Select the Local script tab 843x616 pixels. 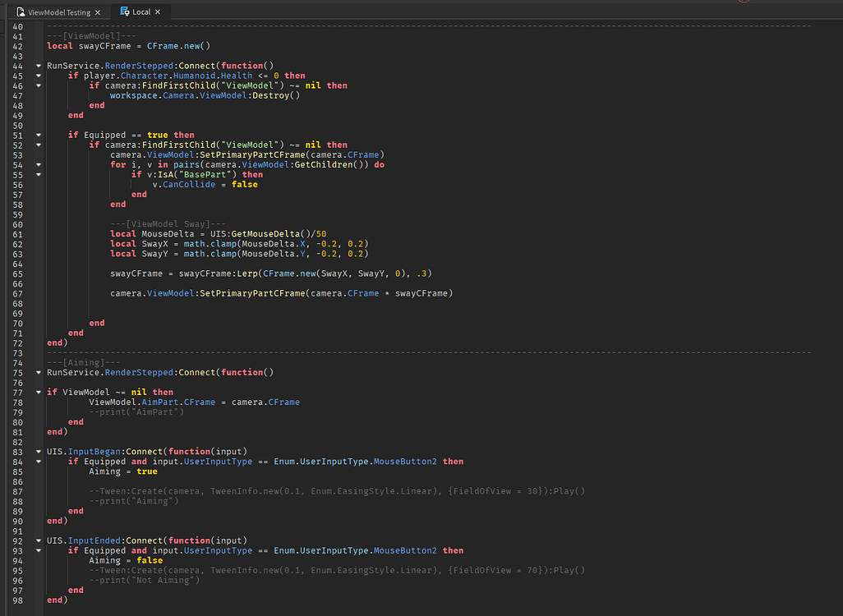pyautogui.click(x=141, y=12)
